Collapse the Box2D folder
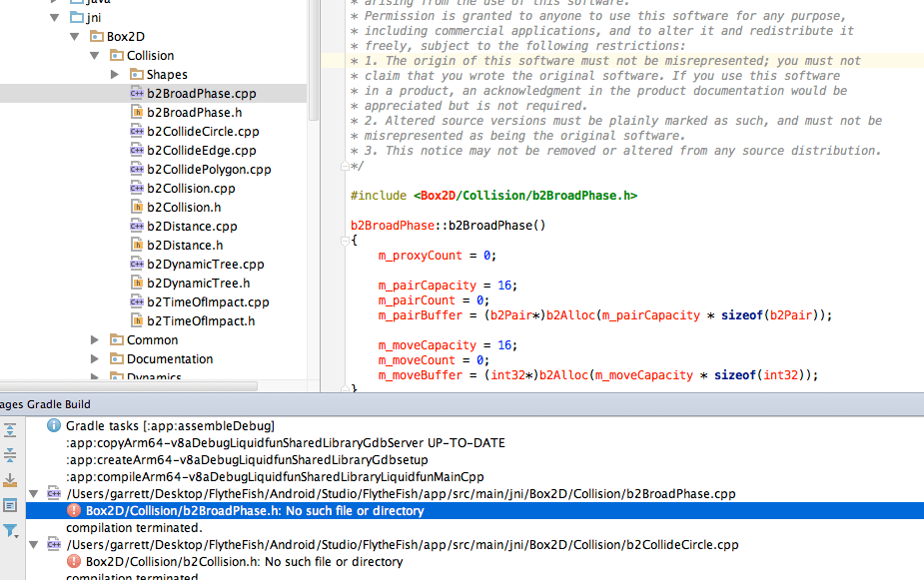The image size is (924, 580). 75,37
